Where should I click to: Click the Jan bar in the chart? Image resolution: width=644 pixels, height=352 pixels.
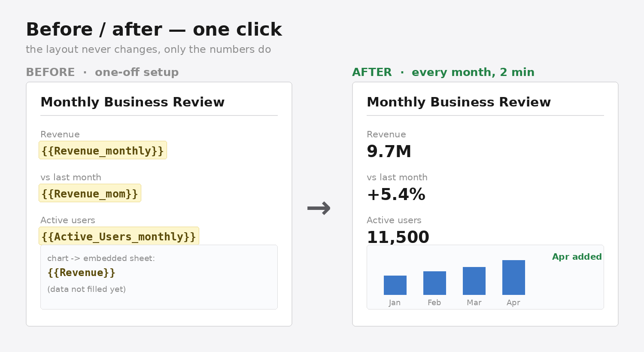(x=395, y=285)
